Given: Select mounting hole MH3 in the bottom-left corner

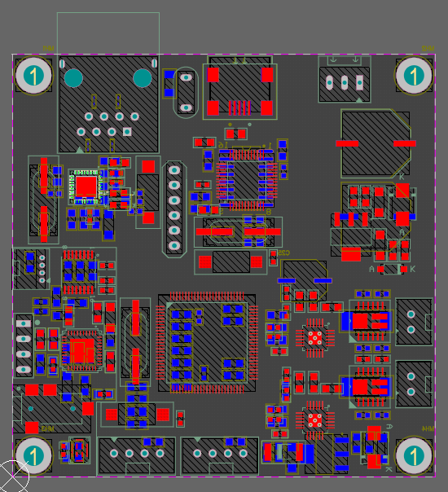Looking at the screenshot, I should point(33,455).
